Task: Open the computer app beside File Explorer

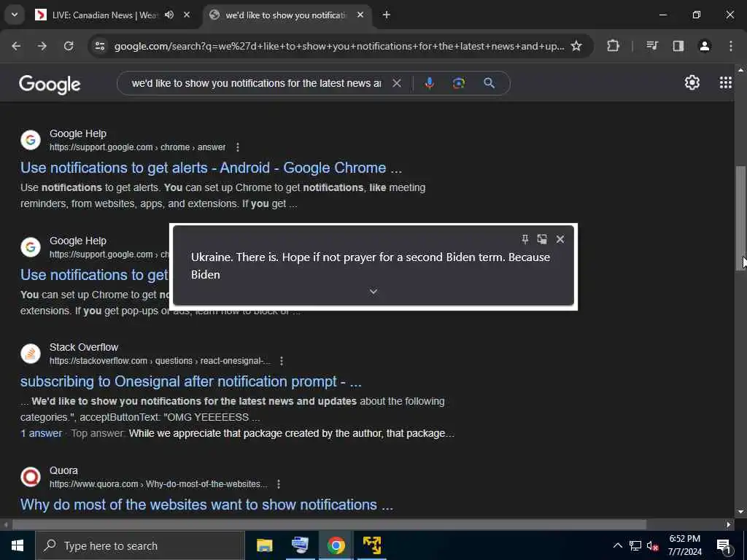Action: [x=300, y=545]
